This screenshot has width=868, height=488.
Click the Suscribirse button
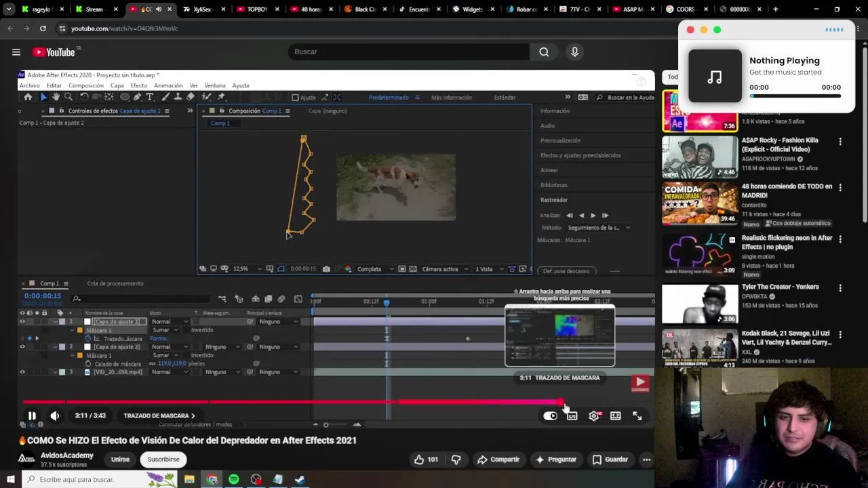tap(163, 460)
